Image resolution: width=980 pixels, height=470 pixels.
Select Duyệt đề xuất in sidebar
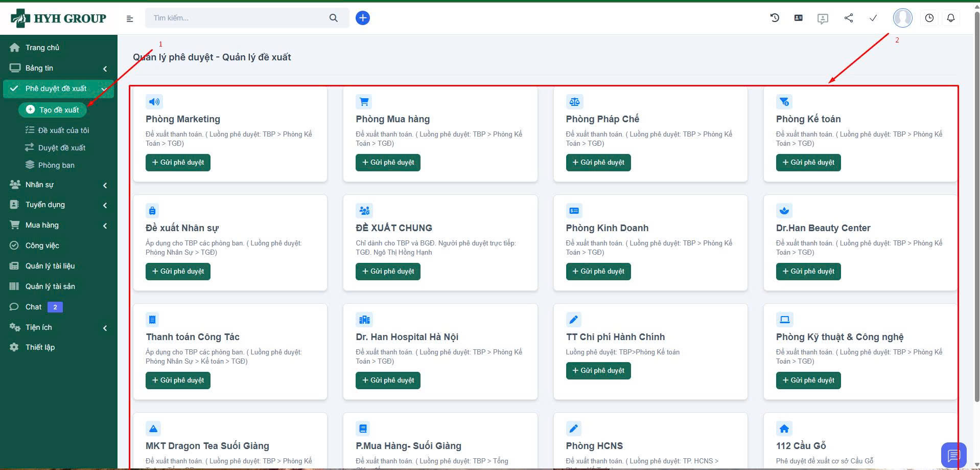[x=61, y=148]
